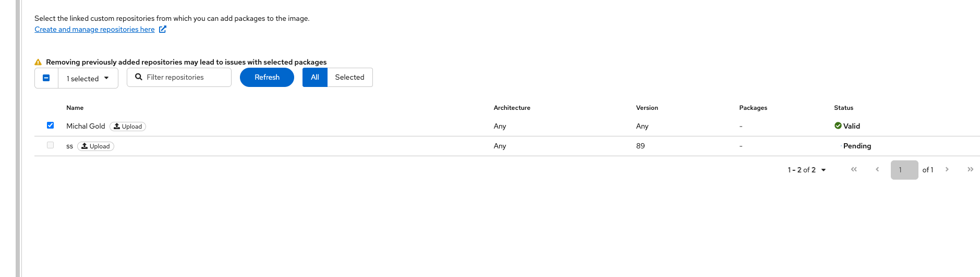Click the search magnifier icon

coord(139,77)
